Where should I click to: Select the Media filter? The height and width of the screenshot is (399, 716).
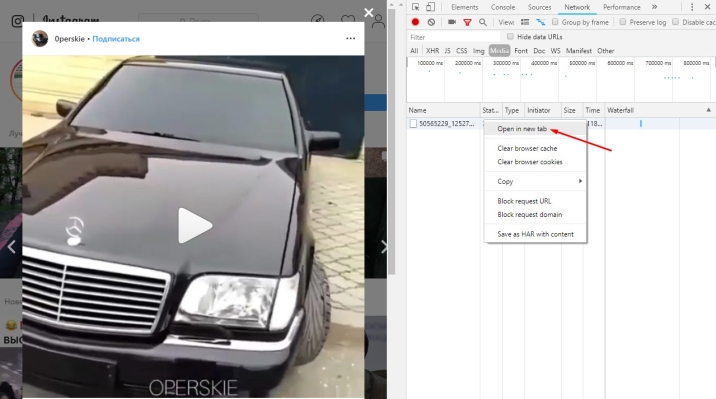point(499,51)
